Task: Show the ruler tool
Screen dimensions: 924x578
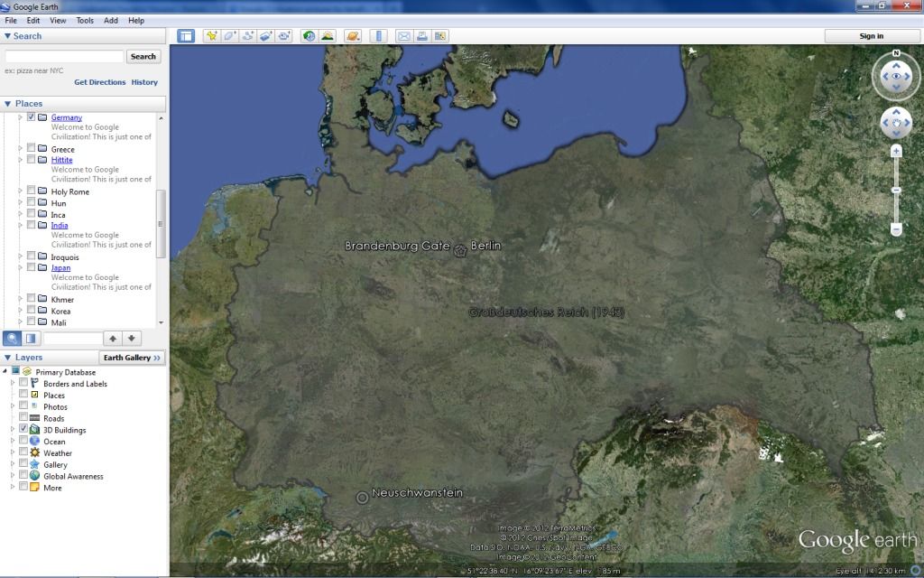Action: [378, 36]
